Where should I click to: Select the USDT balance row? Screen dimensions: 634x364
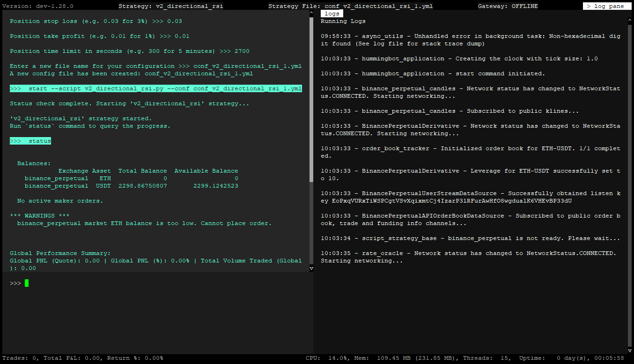coord(131,186)
